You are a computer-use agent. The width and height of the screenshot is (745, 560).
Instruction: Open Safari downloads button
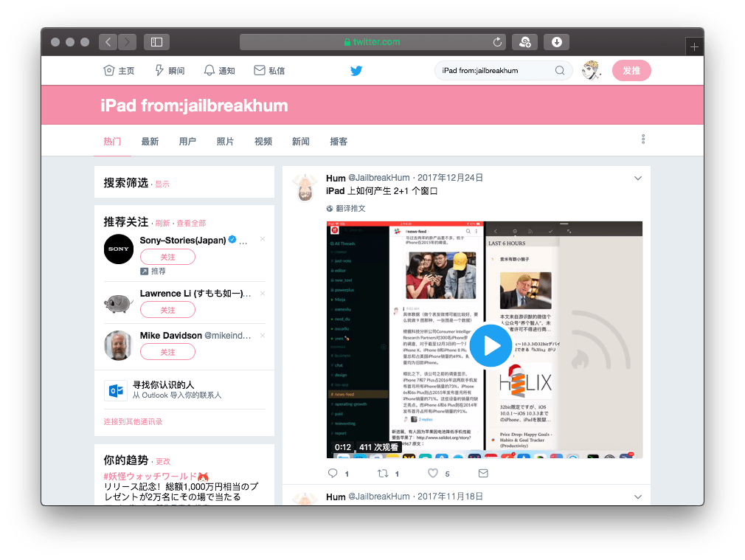pyautogui.click(x=557, y=42)
